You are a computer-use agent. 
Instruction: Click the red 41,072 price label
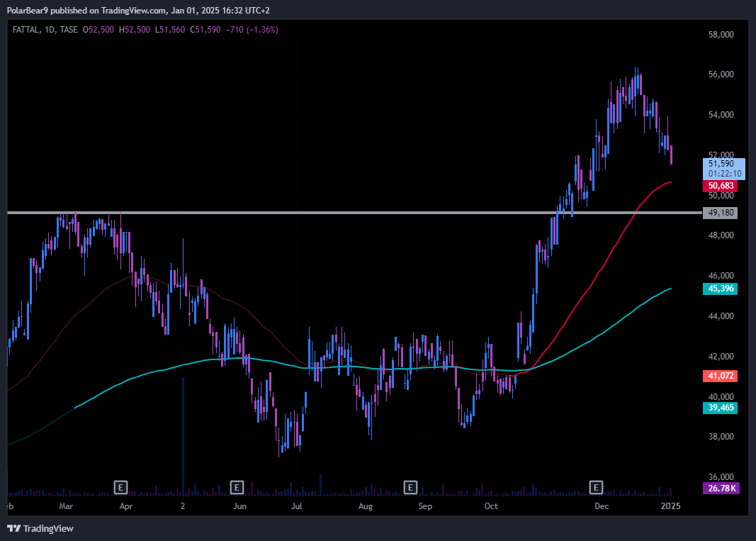pyautogui.click(x=721, y=375)
